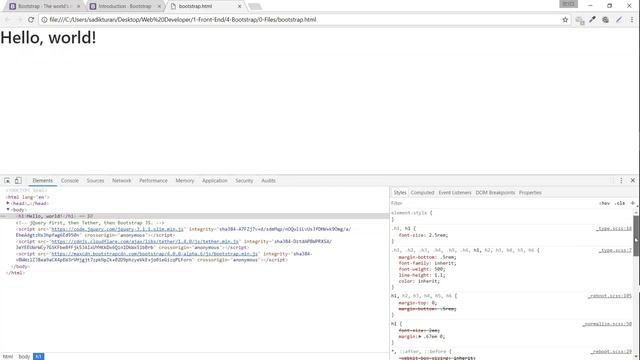640x360 pixels.
Task: Open the Event Listeners sidebar tab
Action: 455,193
